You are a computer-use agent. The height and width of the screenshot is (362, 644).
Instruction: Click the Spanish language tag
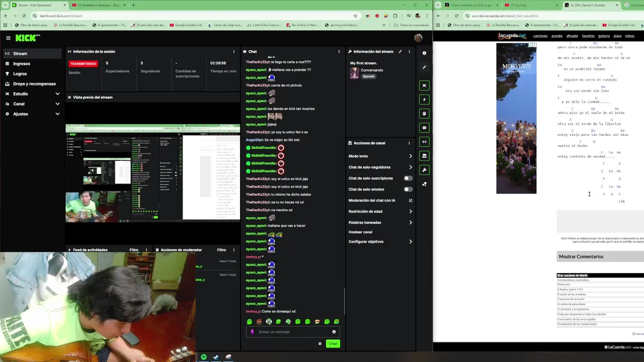368,76
